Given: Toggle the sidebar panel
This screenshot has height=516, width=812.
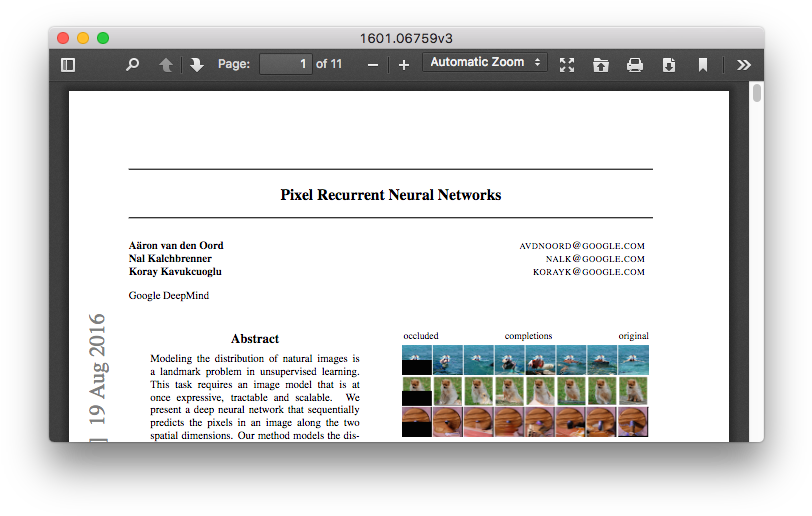Looking at the screenshot, I should click(x=68, y=65).
